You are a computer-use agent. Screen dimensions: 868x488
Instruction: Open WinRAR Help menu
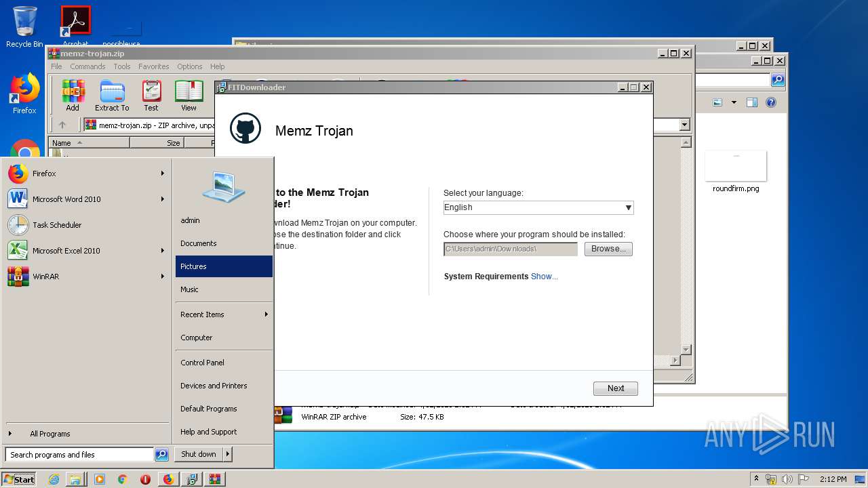(x=218, y=66)
